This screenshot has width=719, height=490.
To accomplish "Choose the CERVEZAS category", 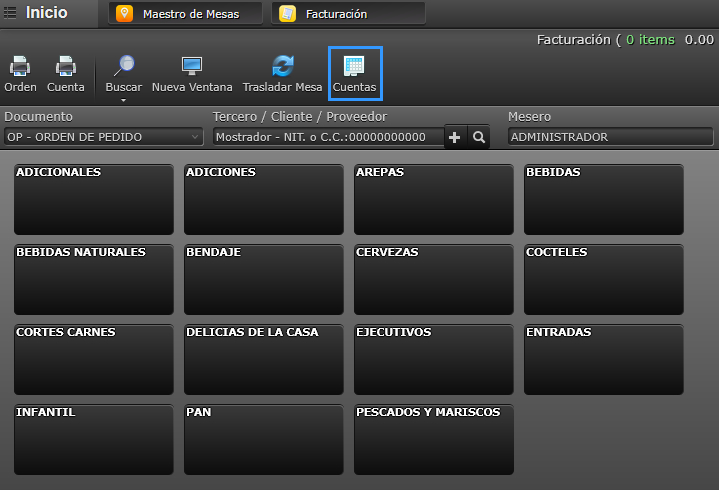I will point(434,280).
